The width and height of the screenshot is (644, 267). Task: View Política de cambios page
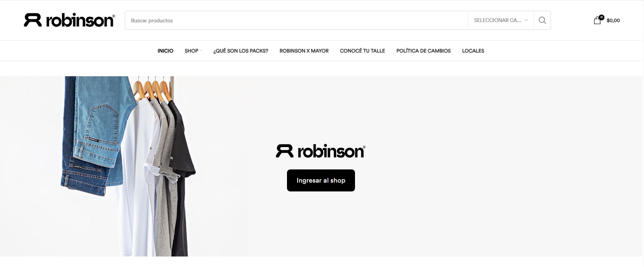click(423, 51)
